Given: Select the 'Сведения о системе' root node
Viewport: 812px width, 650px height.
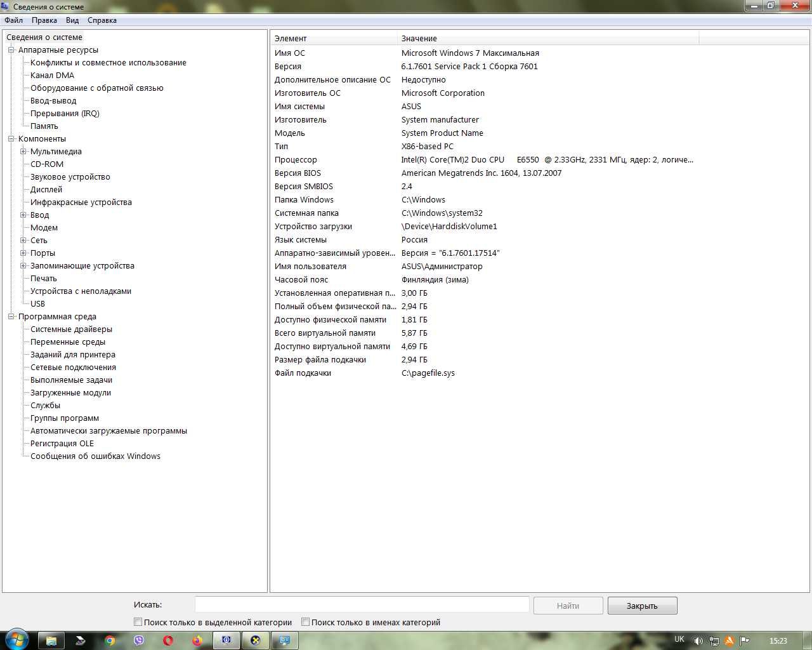Looking at the screenshot, I should [44, 37].
